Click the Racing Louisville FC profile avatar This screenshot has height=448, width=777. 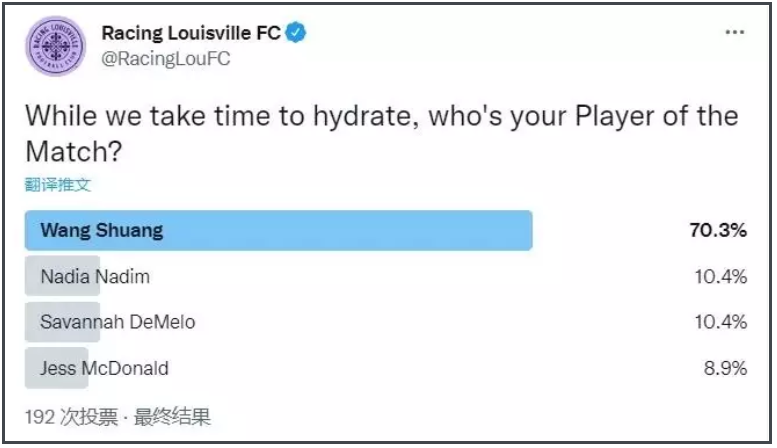click(x=56, y=46)
